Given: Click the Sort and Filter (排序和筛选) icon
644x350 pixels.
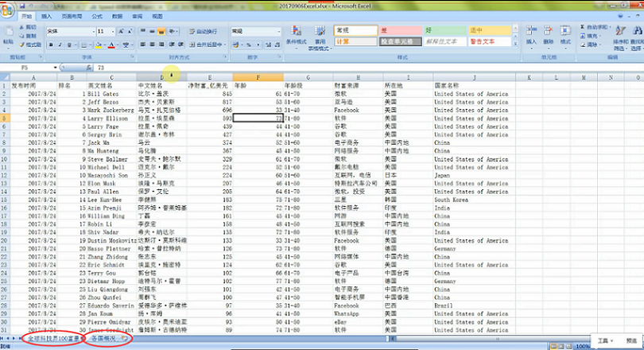Looking at the screenshot, I should pyautogui.click(x=619, y=35).
